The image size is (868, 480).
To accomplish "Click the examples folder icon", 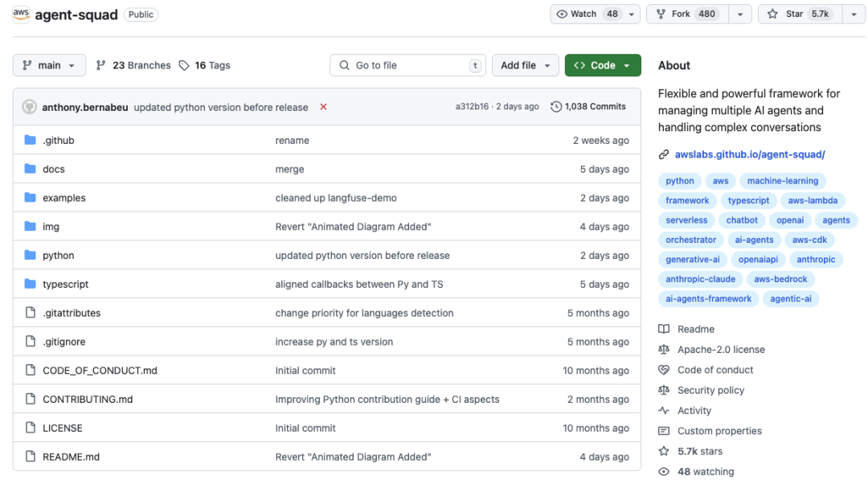I will [x=31, y=198].
